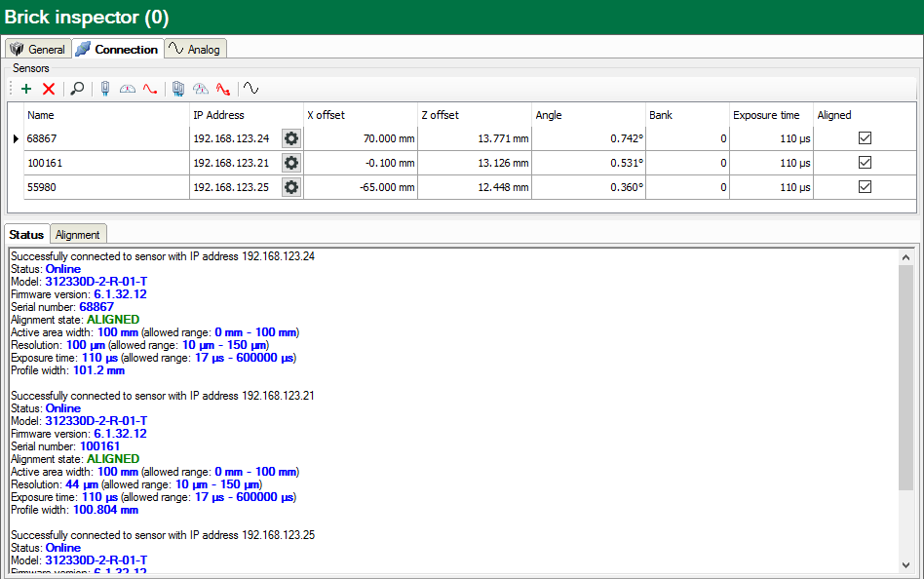Toggle Aligned checkbox for sensor 55980

click(x=865, y=187)
